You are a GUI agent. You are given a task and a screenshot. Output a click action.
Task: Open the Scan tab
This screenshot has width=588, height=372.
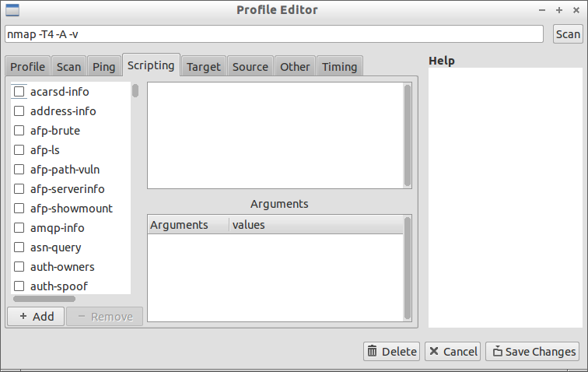(68, 66)
